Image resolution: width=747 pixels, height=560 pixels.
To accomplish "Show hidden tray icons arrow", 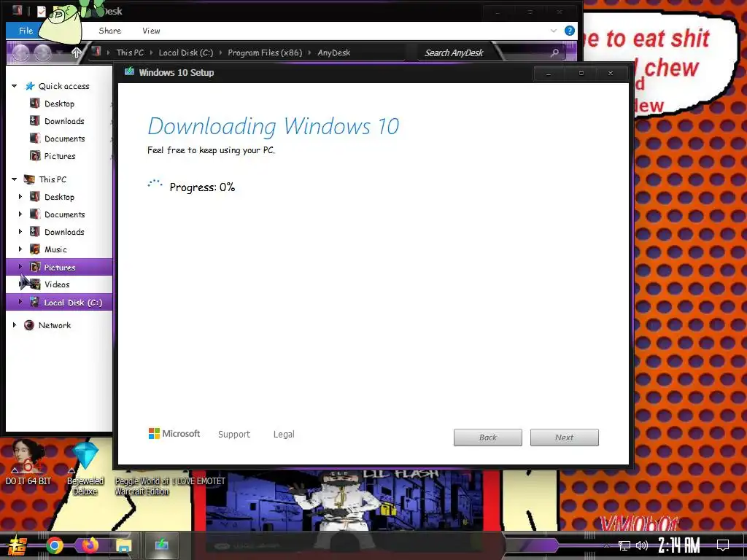I will pos(606,545).
